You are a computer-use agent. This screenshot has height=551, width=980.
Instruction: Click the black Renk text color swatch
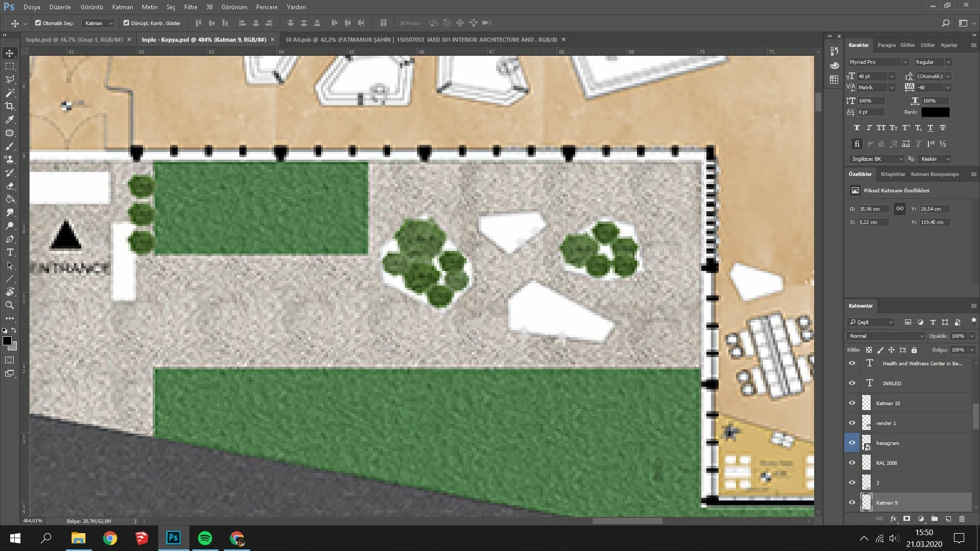coord(935,112)
